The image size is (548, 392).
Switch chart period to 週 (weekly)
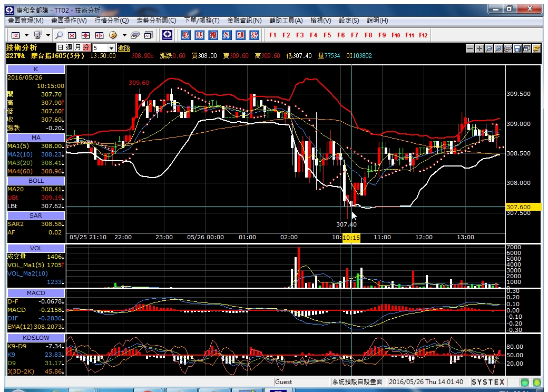coord(69,47)
